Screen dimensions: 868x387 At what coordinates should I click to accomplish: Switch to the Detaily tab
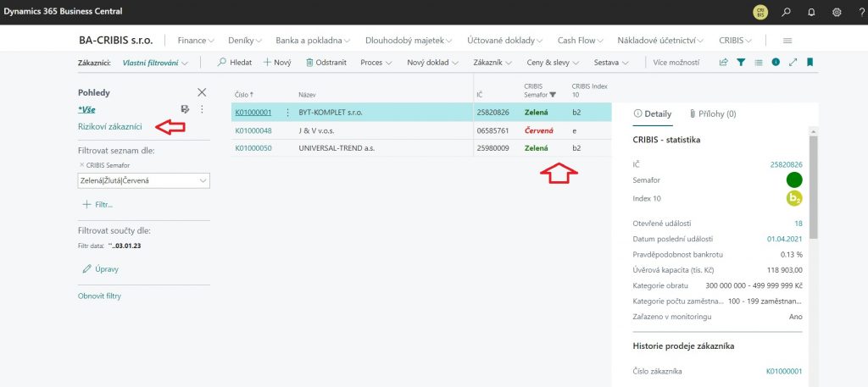click(x=652, y=113)
